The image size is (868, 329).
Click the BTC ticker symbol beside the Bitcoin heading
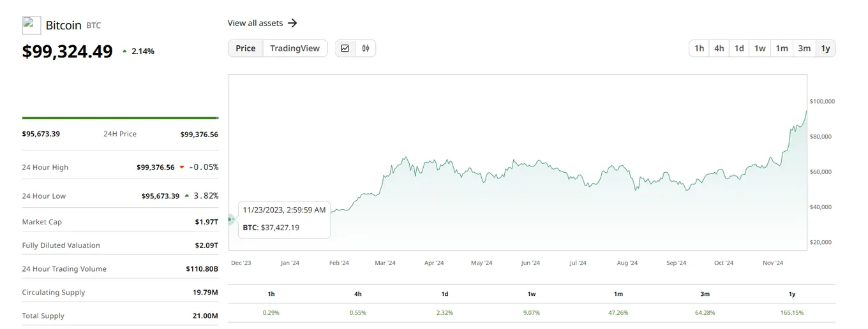point(93,26)
